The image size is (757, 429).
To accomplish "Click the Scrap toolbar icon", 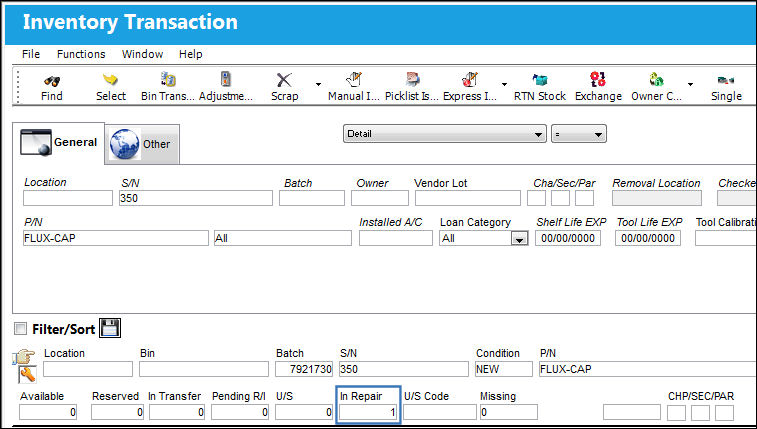I will [x=284, y=80].
